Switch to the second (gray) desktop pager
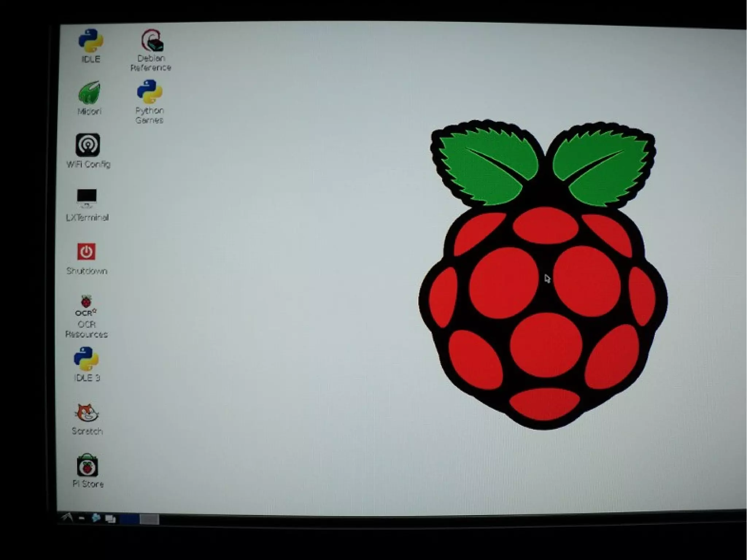Image resolution: width=747 pixels, height=560 pixels. click(x=149, y=519)
